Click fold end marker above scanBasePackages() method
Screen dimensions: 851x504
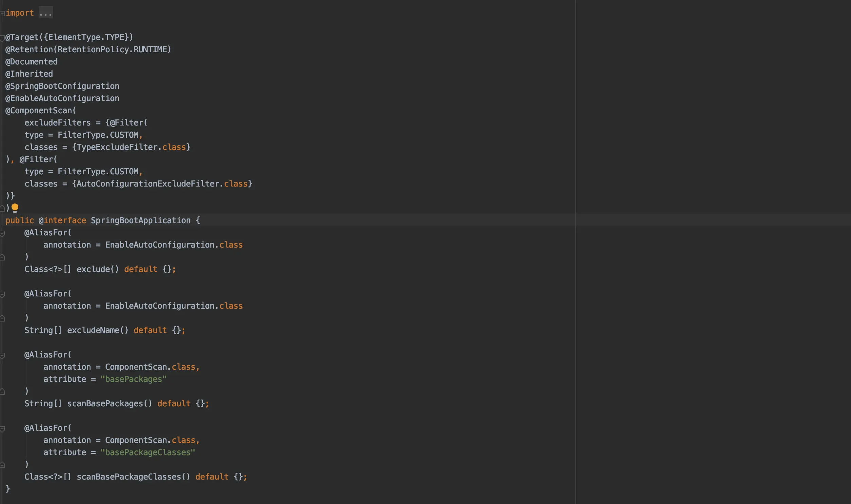(2, 392)
